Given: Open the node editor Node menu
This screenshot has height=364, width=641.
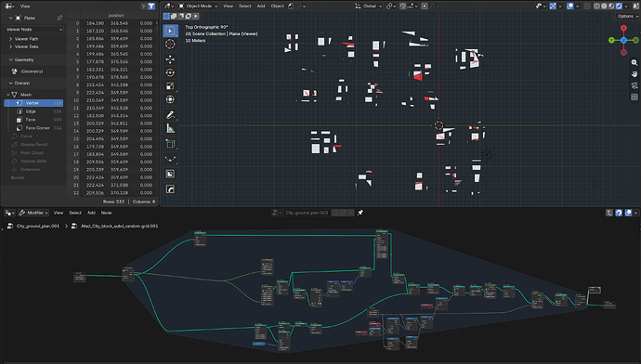Looking at the screenshot, I should click(106, 213).
